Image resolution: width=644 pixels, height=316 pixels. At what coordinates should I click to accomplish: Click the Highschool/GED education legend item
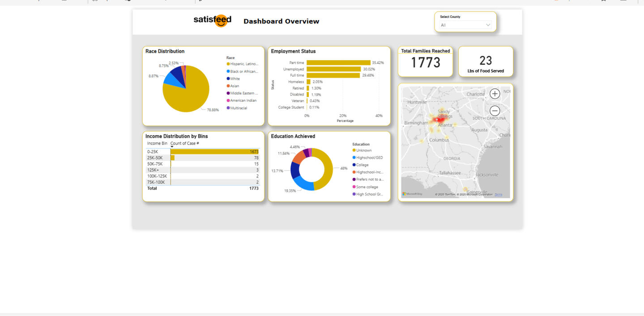click(x=369, y=158)
